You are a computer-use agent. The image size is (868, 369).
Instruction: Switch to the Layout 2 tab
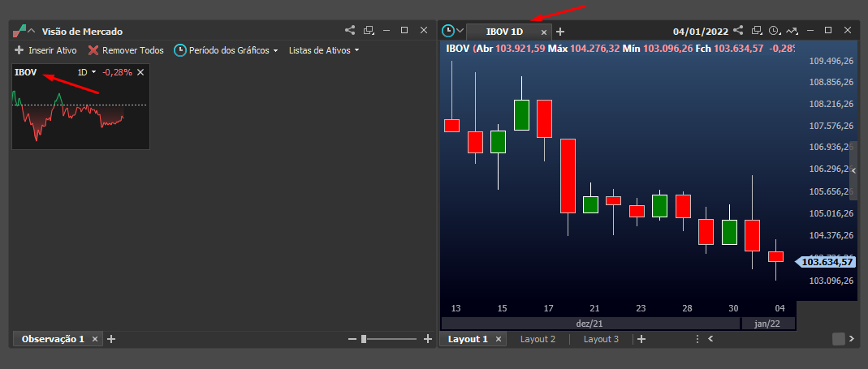coord(538,339)
